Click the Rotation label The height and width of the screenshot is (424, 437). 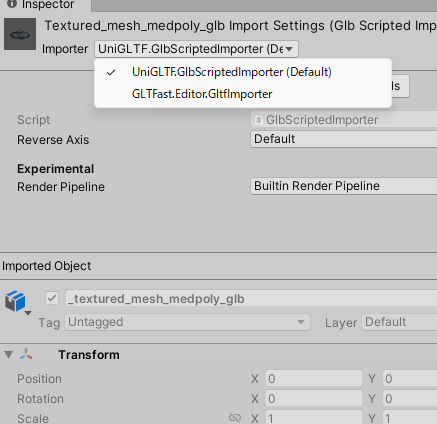pos(40,399)
